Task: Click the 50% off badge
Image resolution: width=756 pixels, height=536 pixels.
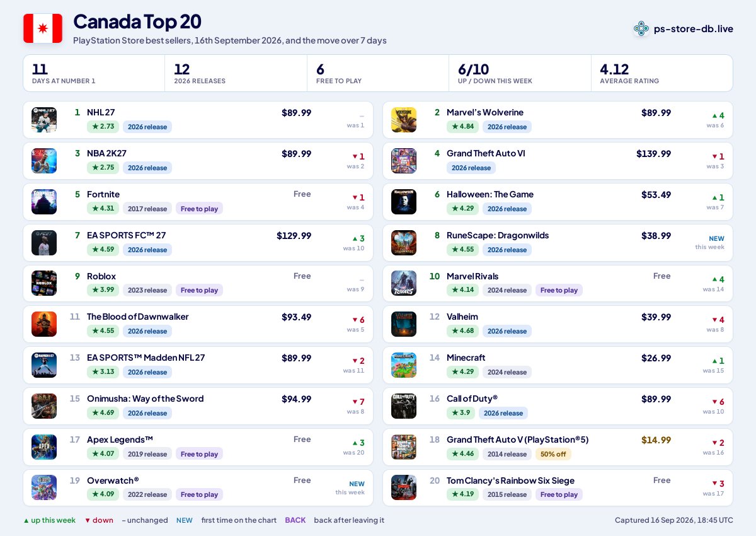Action: point(553,454)
